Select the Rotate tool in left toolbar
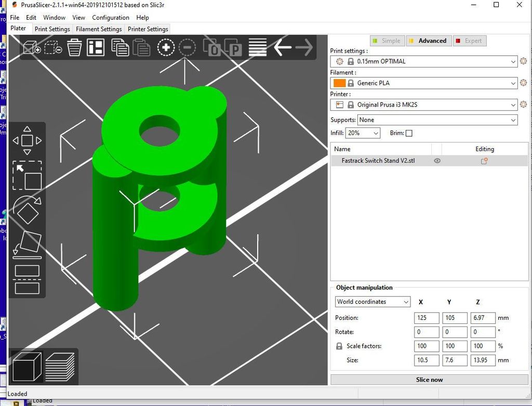The width and height of the screenshot is (532, 406). tap(27, 211)
